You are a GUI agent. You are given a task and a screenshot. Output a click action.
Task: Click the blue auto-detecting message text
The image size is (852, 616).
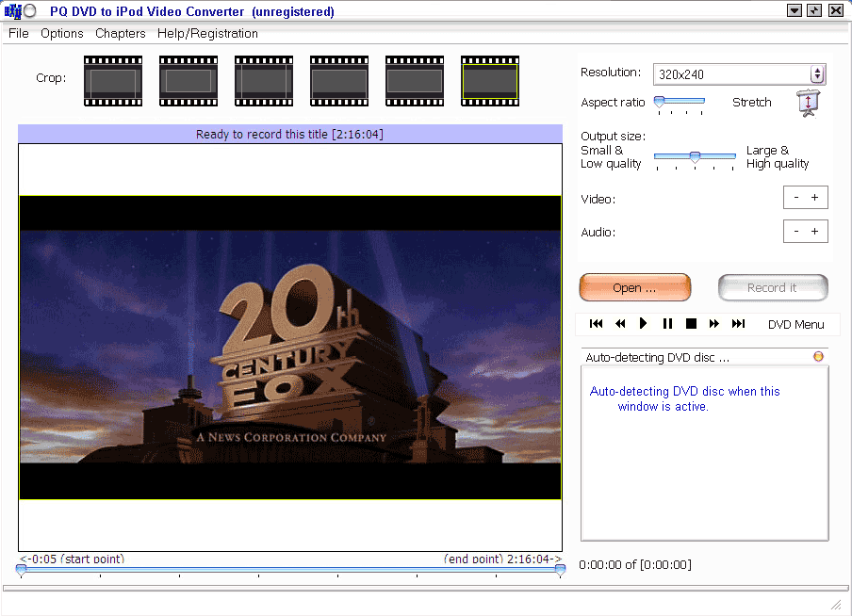point(684,398)
